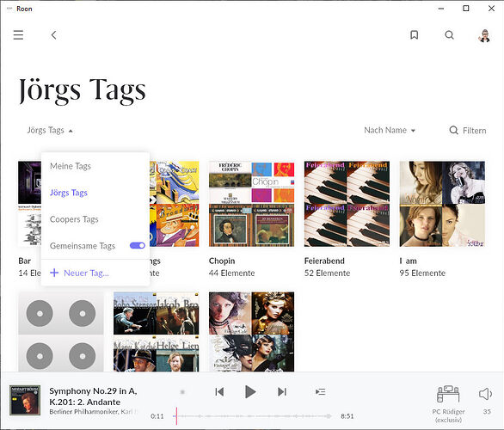
Task: Open the bookmarks icon
Action: [x=415, y=34]
